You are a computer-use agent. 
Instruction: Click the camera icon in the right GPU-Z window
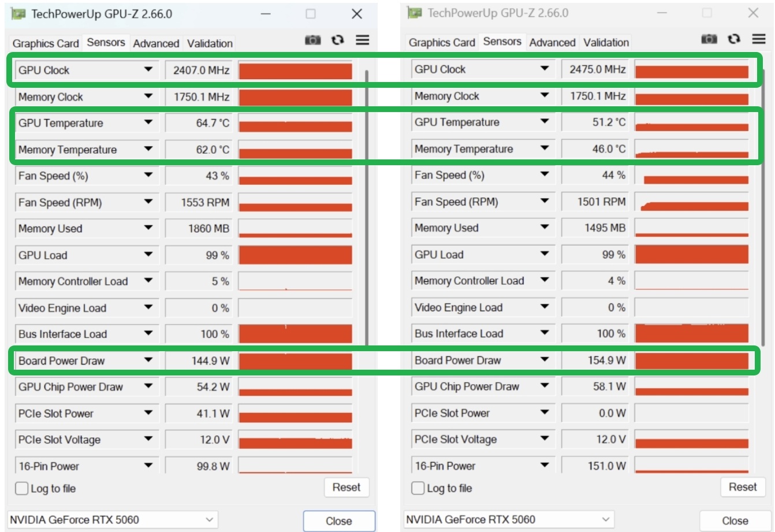[x=709, y=39]
